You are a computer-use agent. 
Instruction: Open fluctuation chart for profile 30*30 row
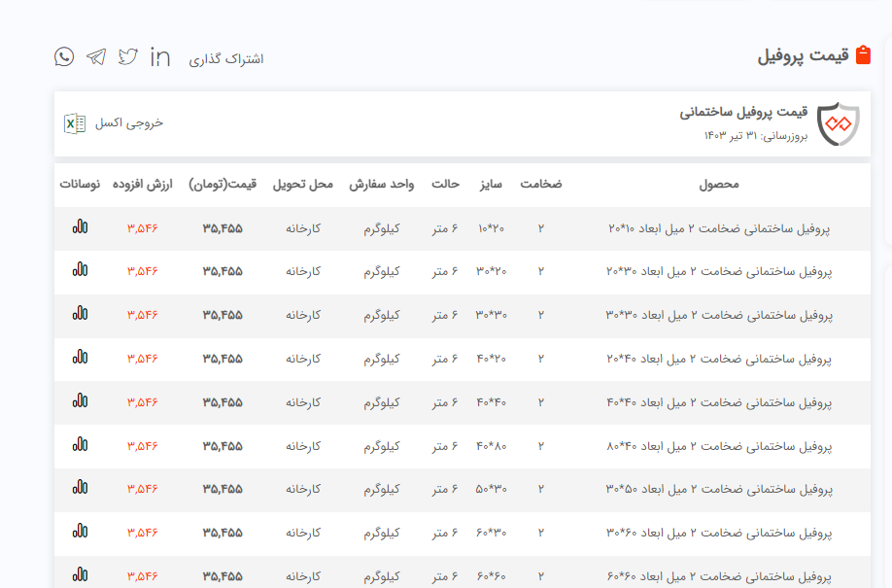coord(80,314)
